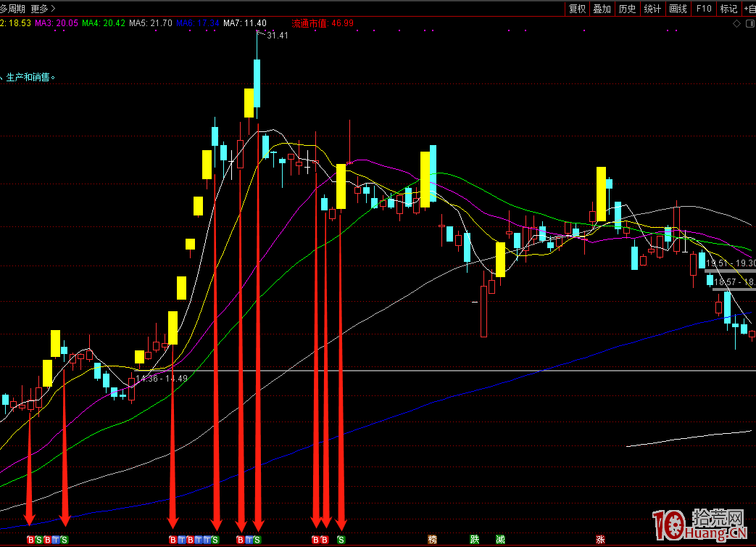
Task: Toggle the 标记 mark option
Action: (x=728, y=9)
